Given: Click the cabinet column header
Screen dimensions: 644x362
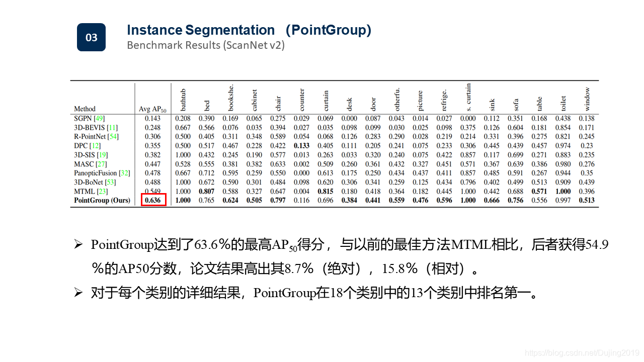Looking at the screenshot, I should 254,100.
